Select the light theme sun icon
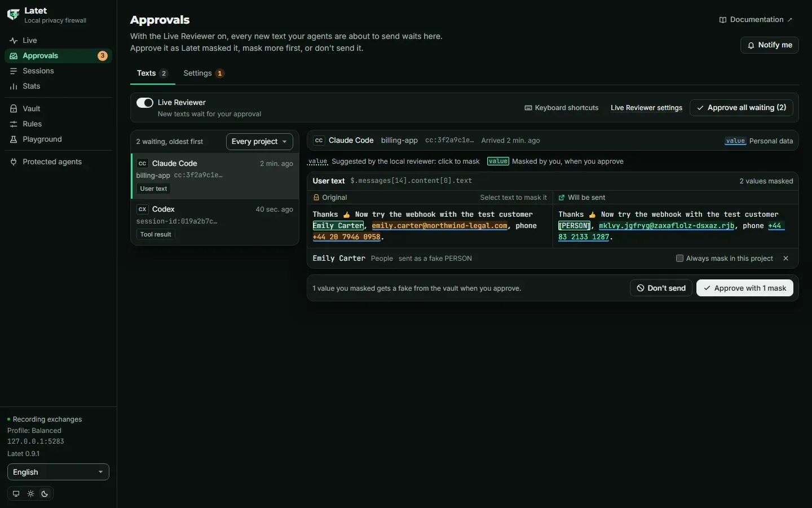 pyautogui.click(x=30, y=494)
